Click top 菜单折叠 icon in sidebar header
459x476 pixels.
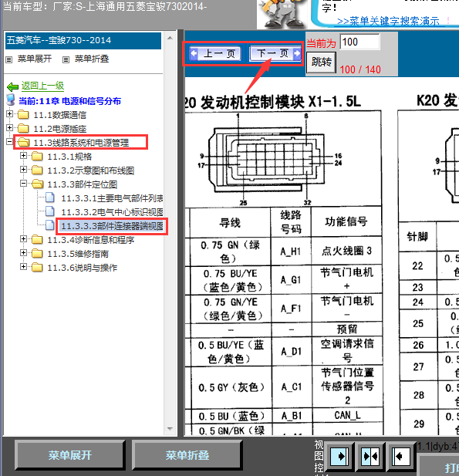click(x=66, y=59)
